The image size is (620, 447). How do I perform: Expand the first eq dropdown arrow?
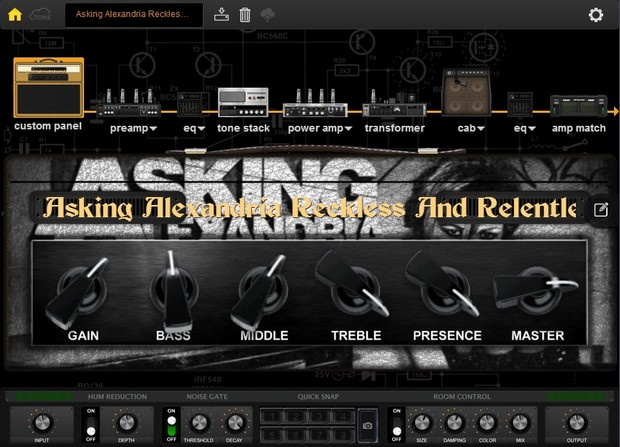point(201,129)
